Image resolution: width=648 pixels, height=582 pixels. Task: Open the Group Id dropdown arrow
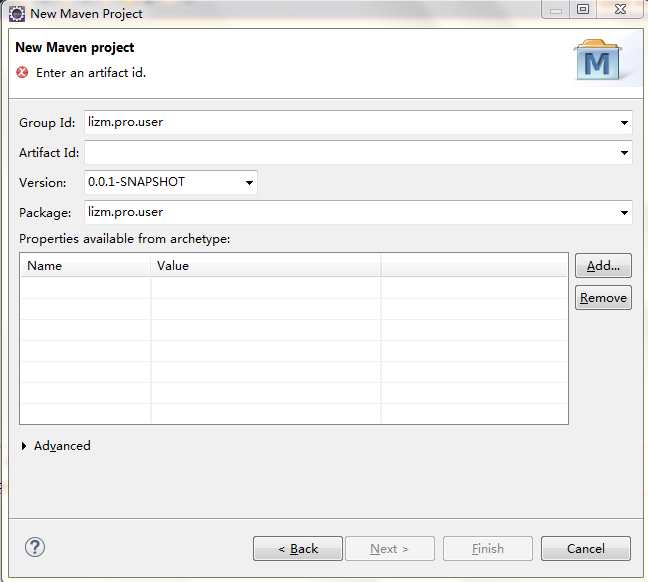[624, 123]
